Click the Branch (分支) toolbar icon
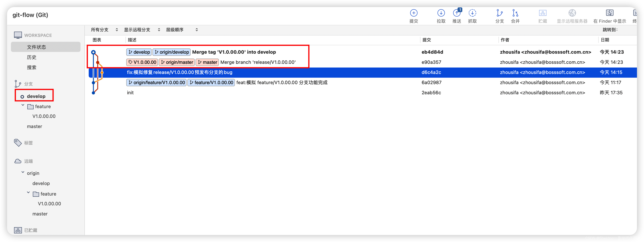The width and height of the screenshot is (644, 242). [499, 13]
